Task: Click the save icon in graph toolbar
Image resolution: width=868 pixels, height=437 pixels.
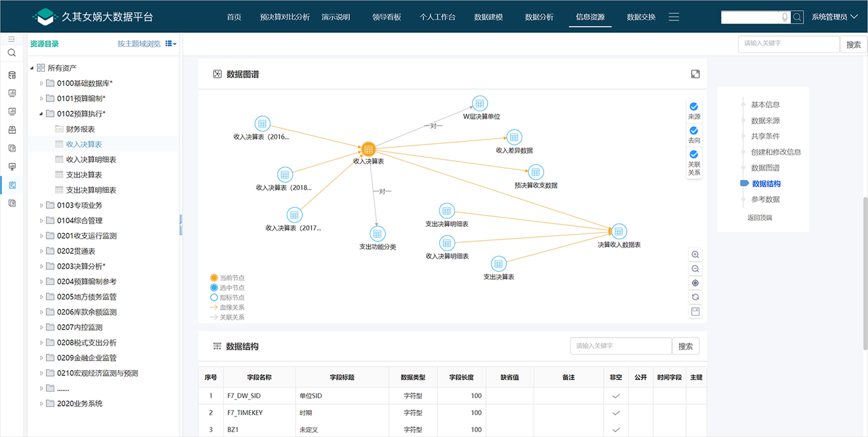Action: 695,311
